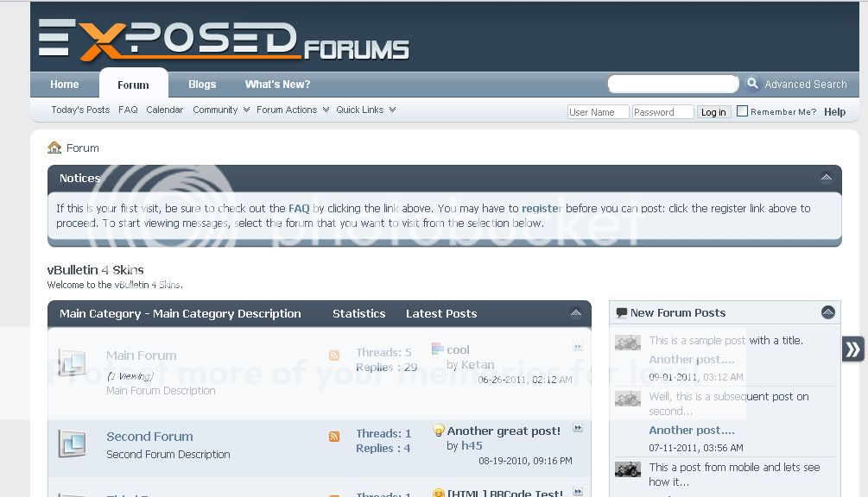Click the Exposed Forums logo

pos(224,40)
